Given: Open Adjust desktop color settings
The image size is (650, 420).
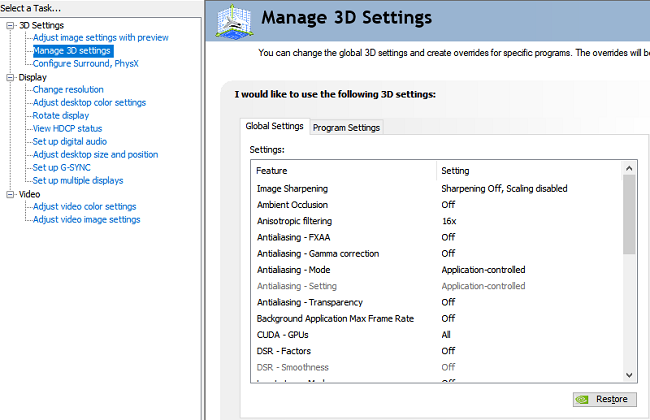Looking at the screenshot, I should (89, 102).
